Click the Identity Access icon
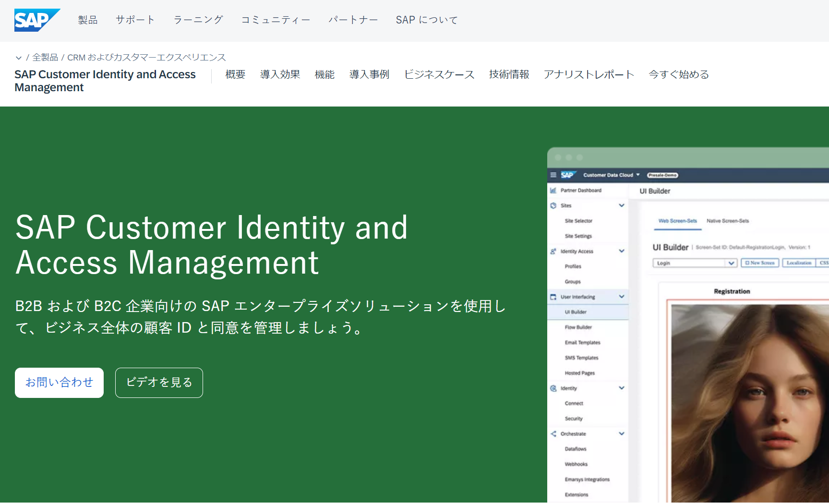The height and width of the screenshot is (504, 829). (553, 251)
